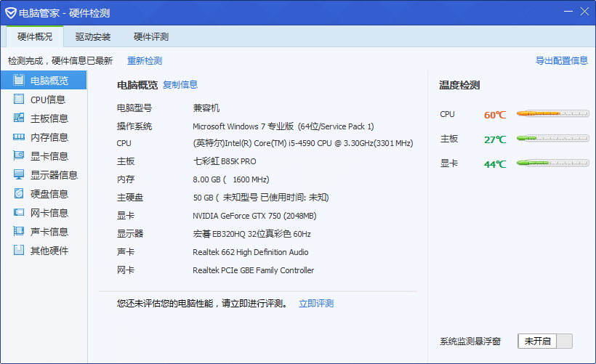Close the 硬件检测 window
Image resolution: width=596 pixels, height=364 pixels.
click(584, 12)
